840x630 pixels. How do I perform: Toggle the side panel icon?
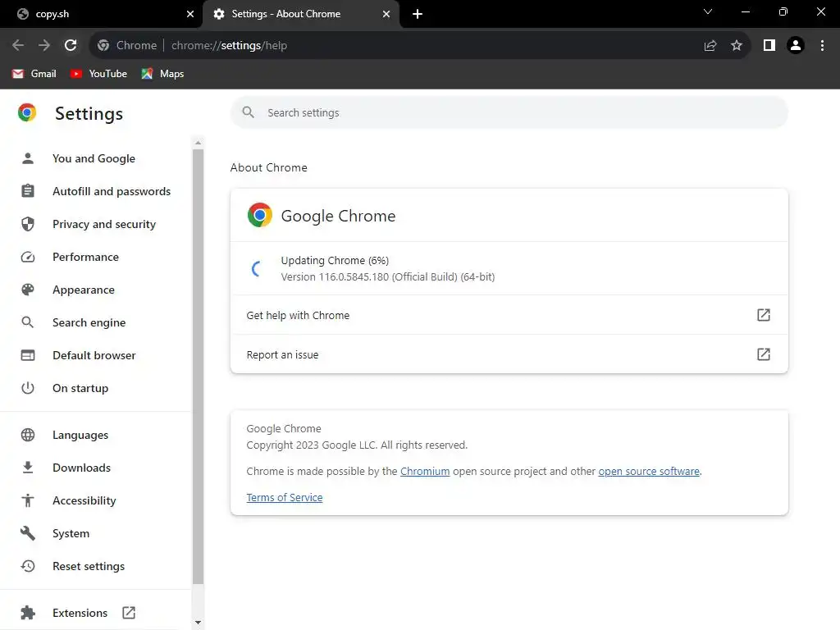pyautogui.click(x=769, y=46)
